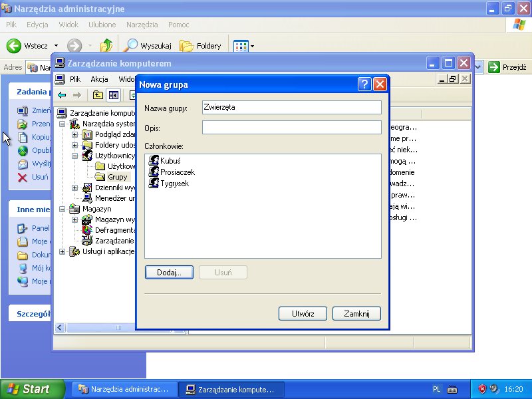This screenshot has height=399, width=532.
Task: Open the Ulubione menu in Explorer
Action: 102,25
